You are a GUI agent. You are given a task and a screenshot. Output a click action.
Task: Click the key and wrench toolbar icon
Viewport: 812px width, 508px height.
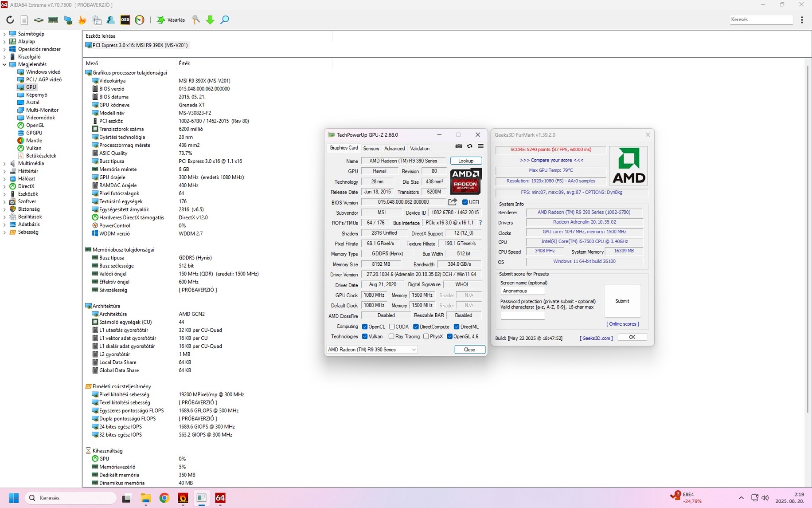(x=196, y=20)
